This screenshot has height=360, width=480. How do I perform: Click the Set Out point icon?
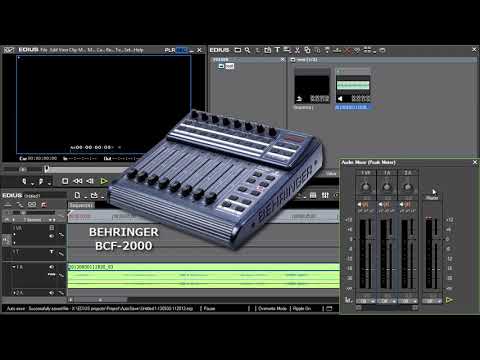pyautogui.click(x=41, y=181)
